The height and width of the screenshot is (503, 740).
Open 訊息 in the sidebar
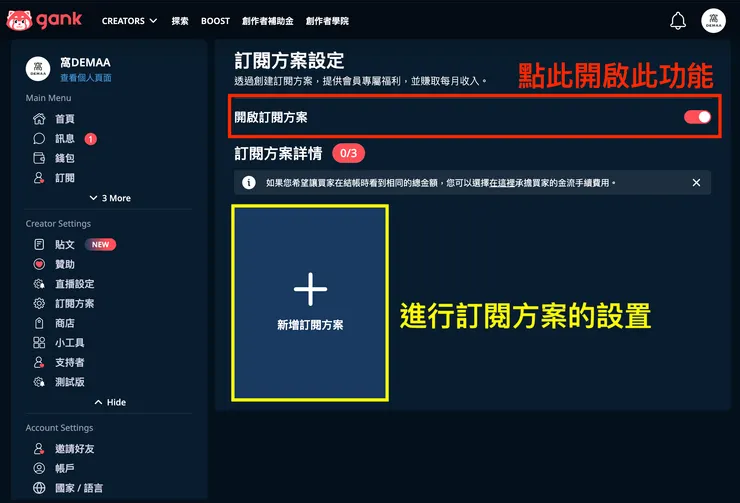(65, 139)
